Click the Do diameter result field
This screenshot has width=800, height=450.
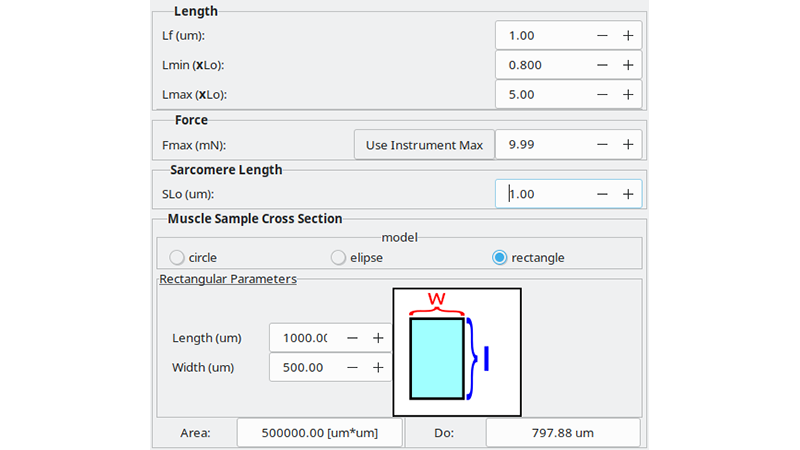pos(563,433)
